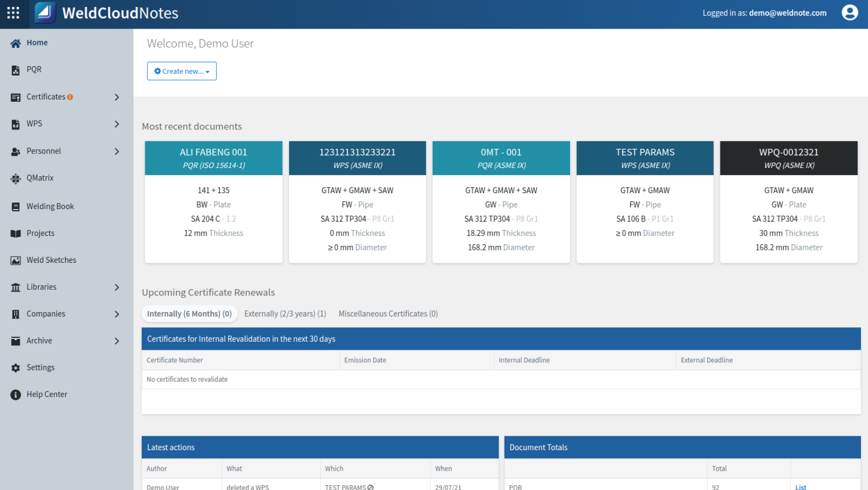The width and height of the screenshot is (868, 490).
Task: Open Settings gear in sidebar
Action: (x=16, y=368)
